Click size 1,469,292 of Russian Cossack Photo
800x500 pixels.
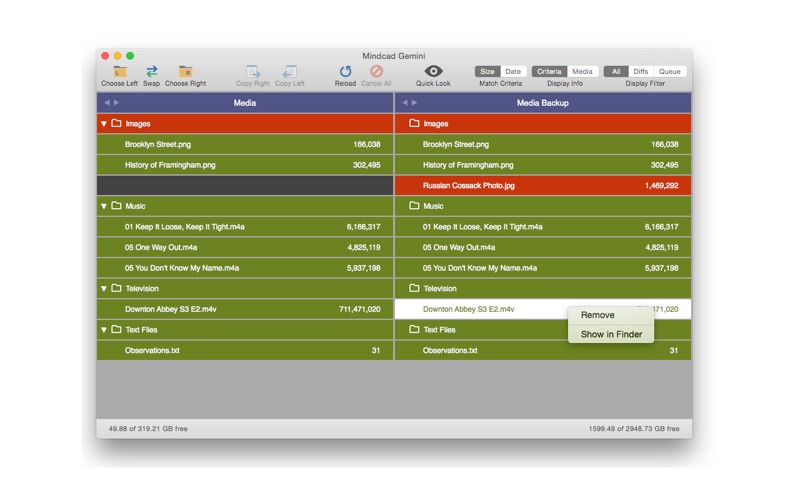click(x=661, y=186)
